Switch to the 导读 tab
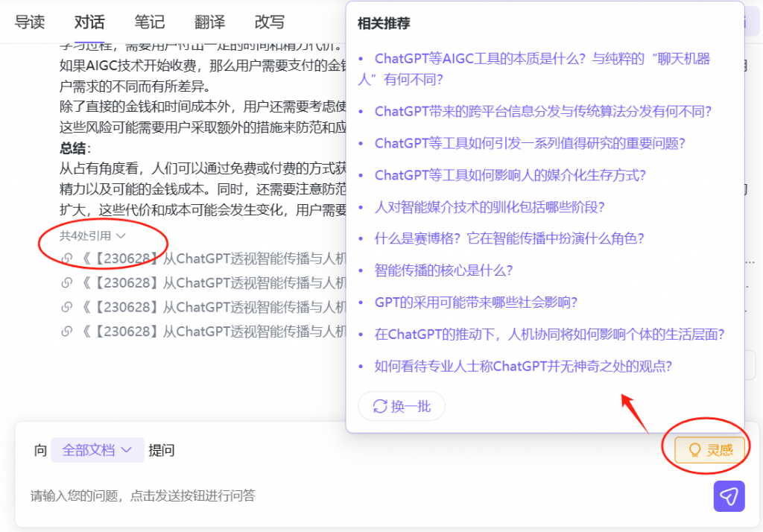The image size is (763, 532). 30,22
